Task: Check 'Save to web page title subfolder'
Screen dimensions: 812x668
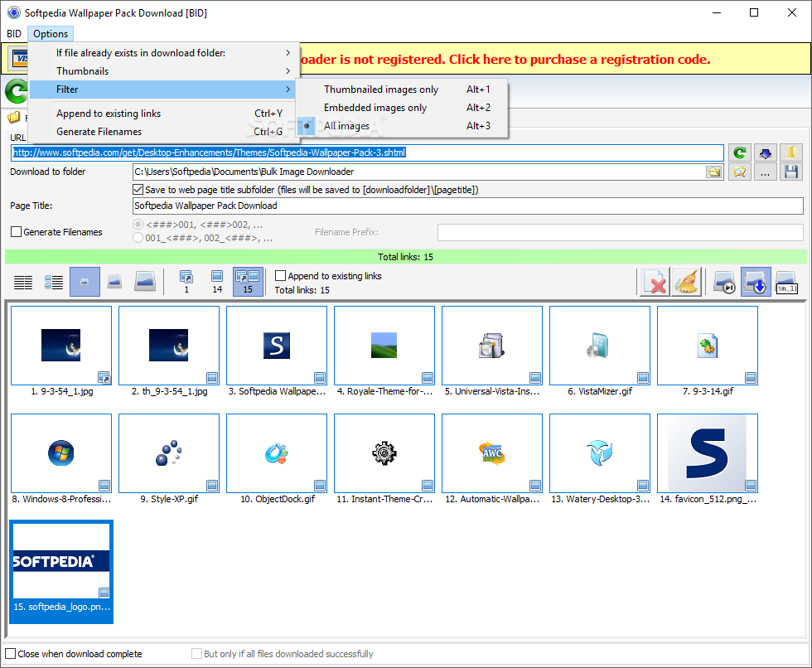Action: [x=138, y=190]
